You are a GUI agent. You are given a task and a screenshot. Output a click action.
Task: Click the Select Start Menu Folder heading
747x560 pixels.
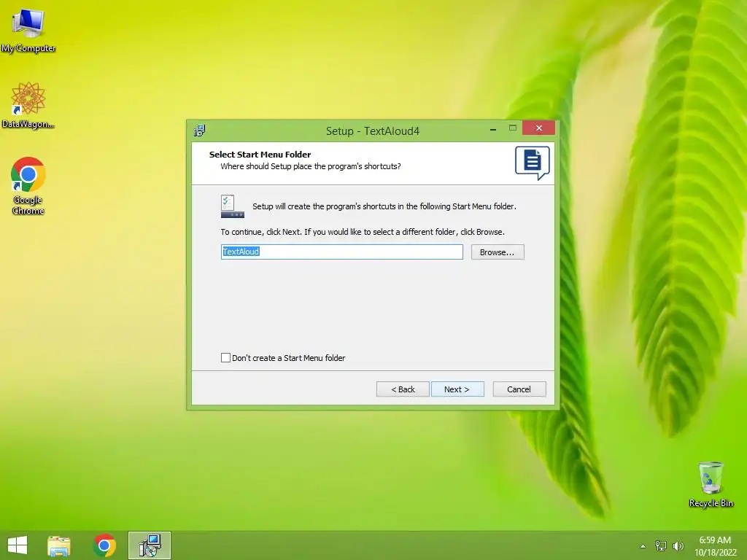pyautogui.click(x=260, y=155)
